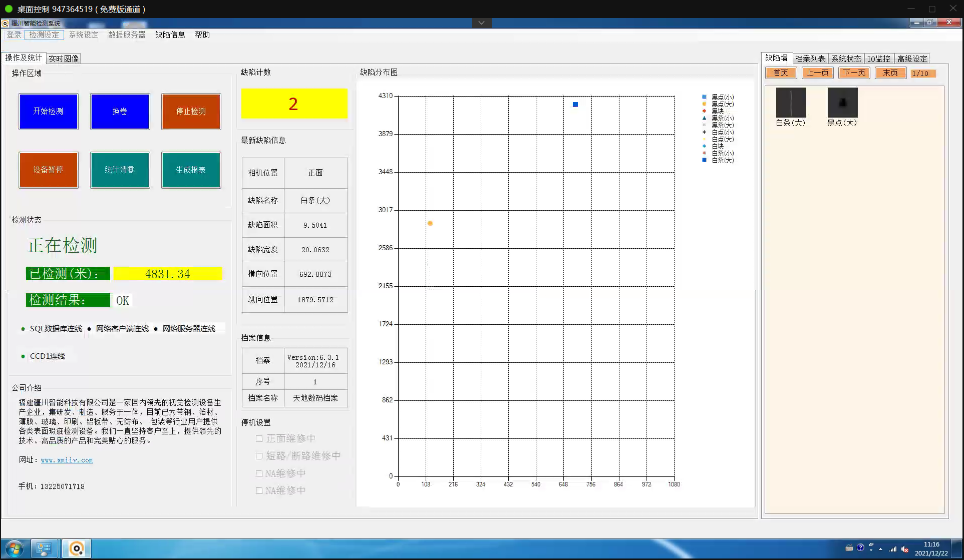Click the help question-mark tray icon
The image size is (964, 560).
860,547
